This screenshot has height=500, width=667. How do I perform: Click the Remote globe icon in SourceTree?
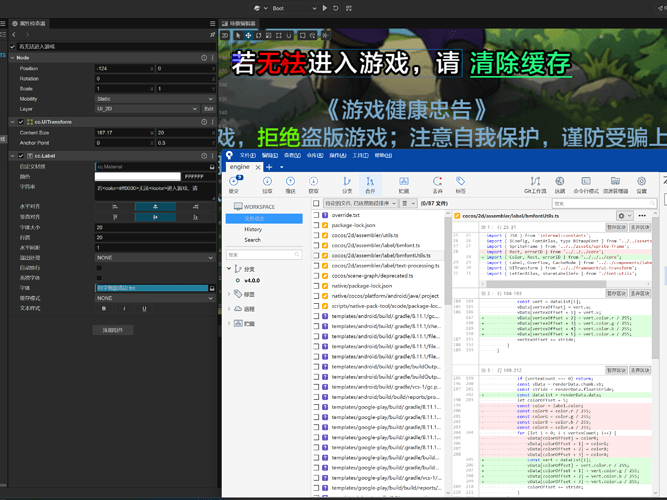[560, 181]
